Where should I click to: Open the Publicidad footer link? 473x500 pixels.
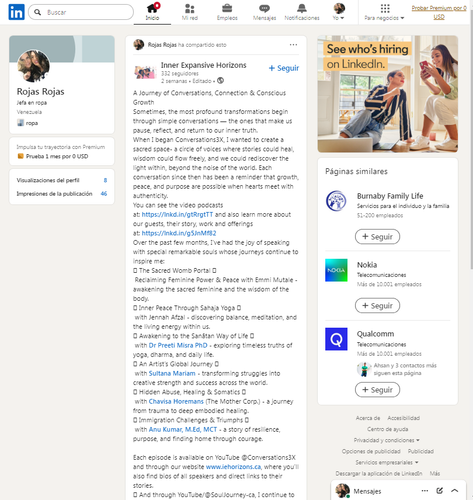421,451
